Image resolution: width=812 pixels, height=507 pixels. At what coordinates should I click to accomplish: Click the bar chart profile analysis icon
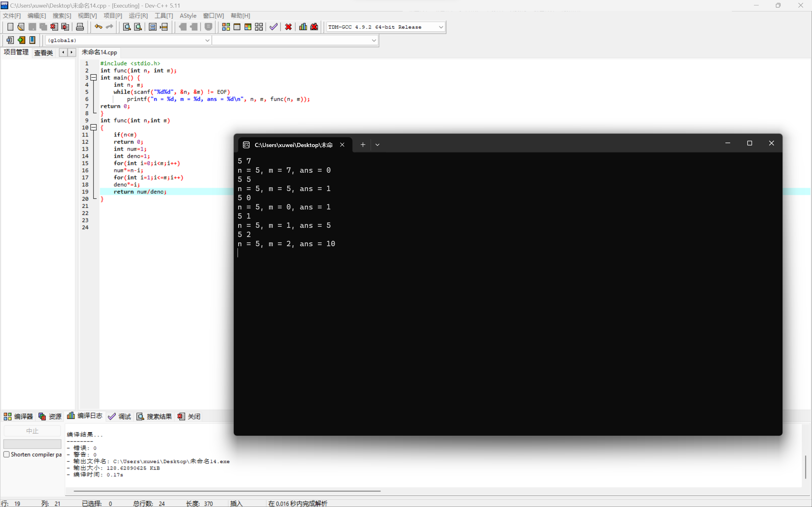[303, 27]
